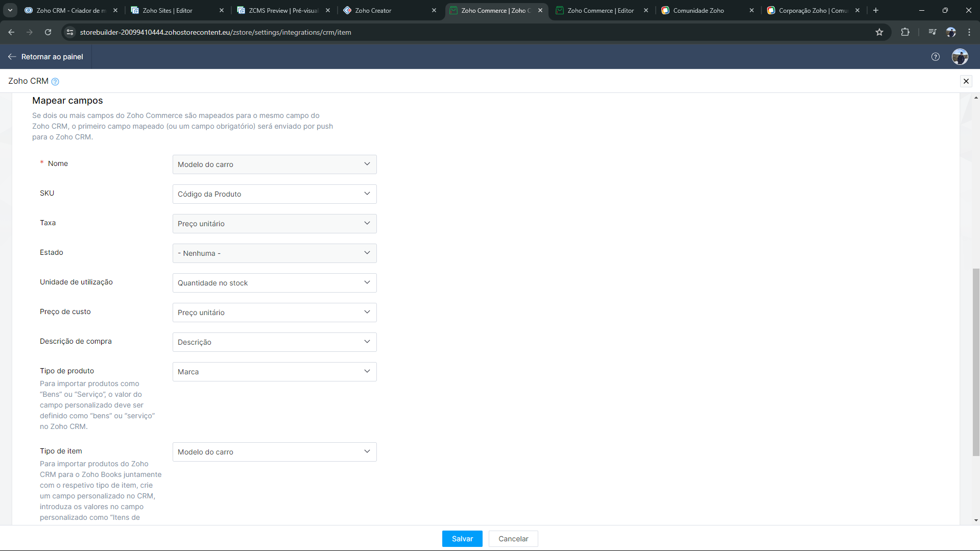
Task: Click the scrollbar down arrow
Action: click(x=976, y=520)
